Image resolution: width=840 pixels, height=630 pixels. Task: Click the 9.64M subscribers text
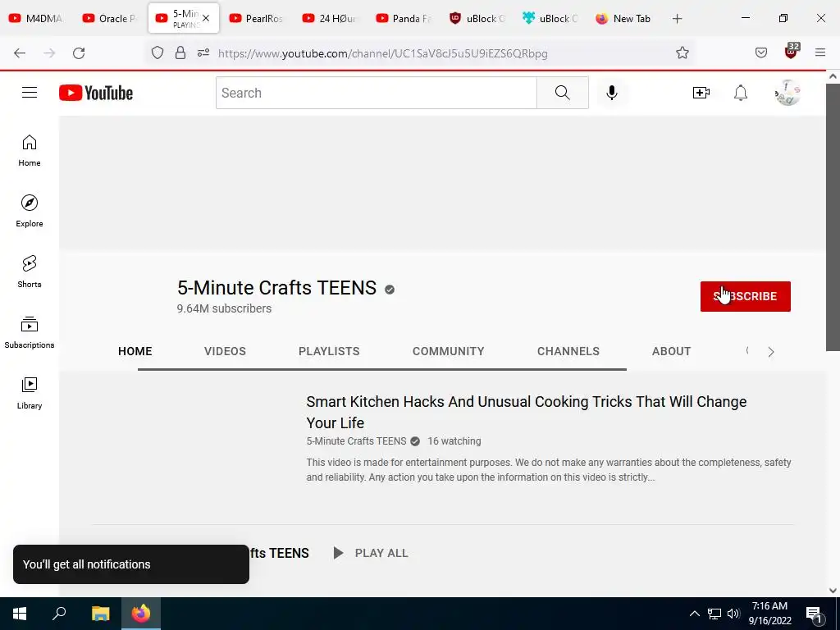[x=224, y=308]
